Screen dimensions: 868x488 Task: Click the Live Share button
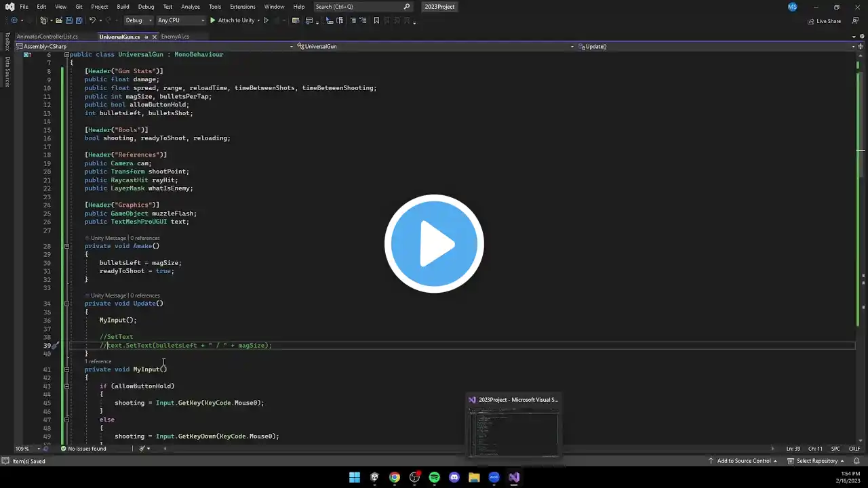[824, 21]
